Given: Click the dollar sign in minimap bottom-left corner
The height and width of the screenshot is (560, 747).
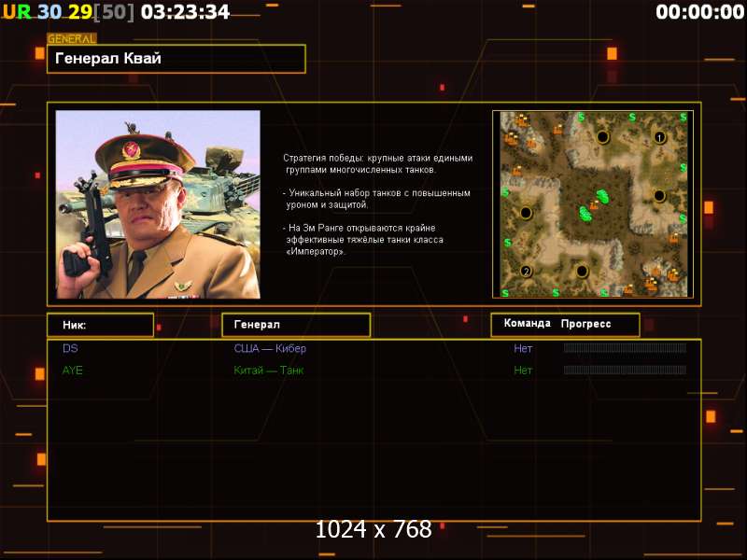Looking at the screenshot, I should pos(505,293).
